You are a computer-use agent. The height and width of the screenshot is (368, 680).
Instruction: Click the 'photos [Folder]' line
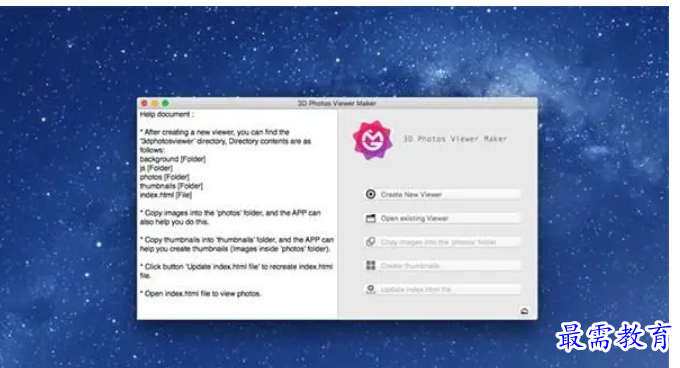coord(164,177)
